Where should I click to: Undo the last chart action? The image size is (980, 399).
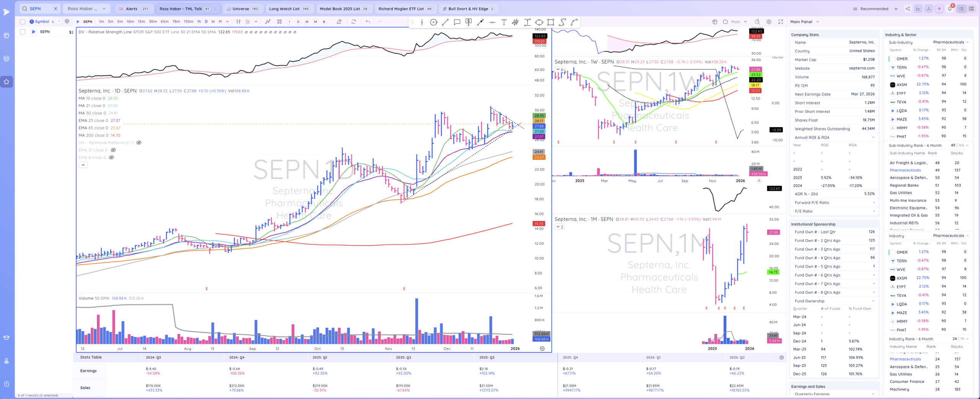tap(368, 22)
